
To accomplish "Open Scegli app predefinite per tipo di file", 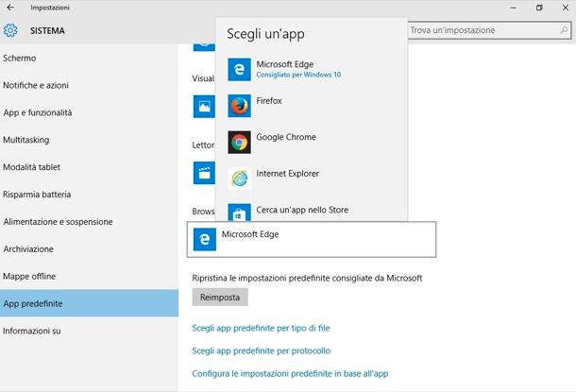I will point(261,328).
